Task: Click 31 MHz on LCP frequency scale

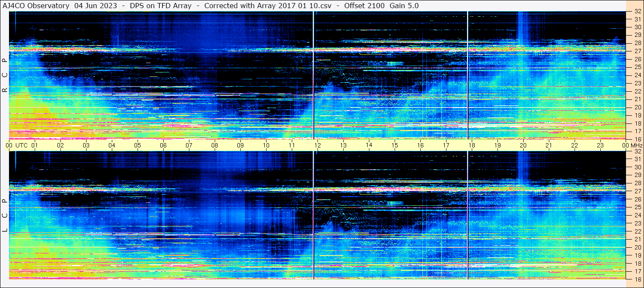Action: [x=637, y=159]
